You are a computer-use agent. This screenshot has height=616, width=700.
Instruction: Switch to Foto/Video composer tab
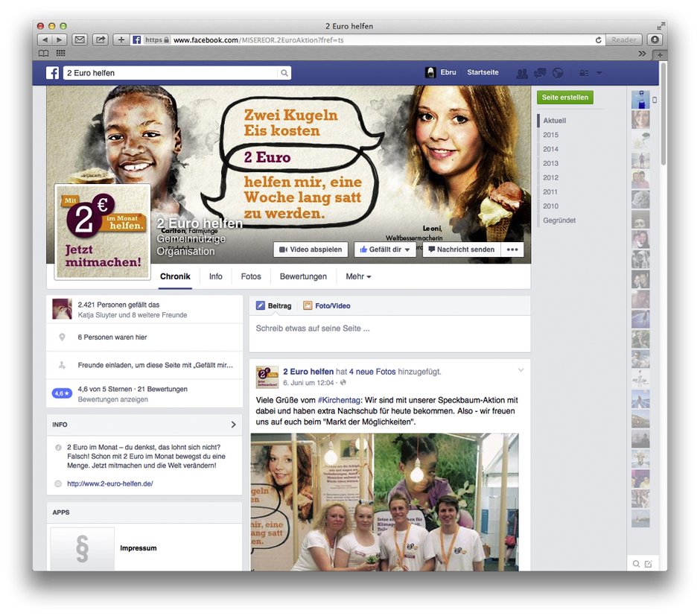[327, 306]
